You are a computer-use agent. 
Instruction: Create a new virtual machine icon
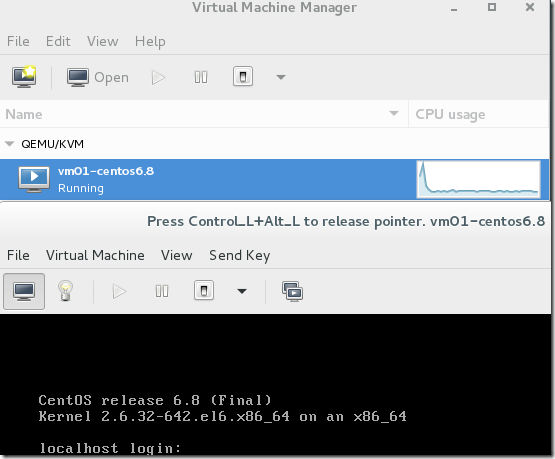pyautogui.click(x=24, y=77)
